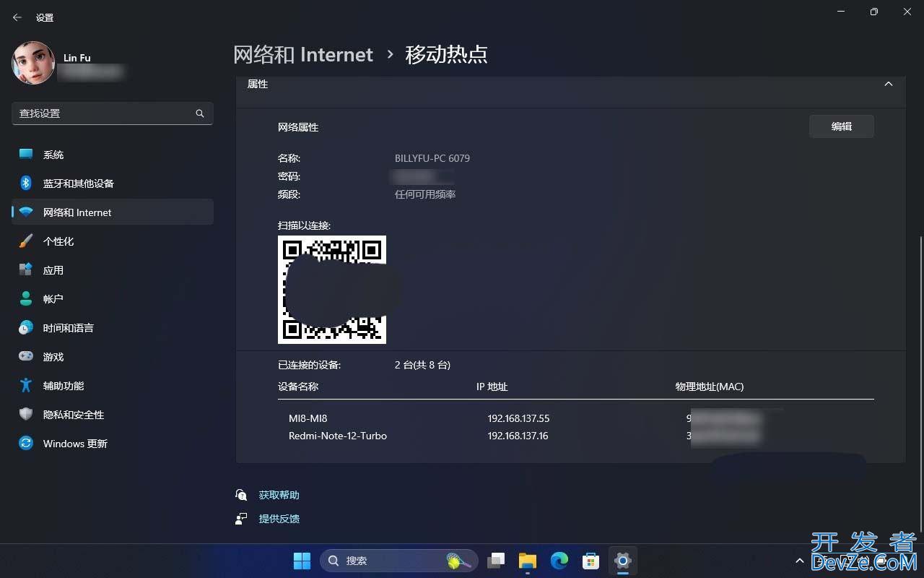Click the Lin Fu profile avatar
Image resolution: width=924 pixels, height=578 pixels.
click(x=33, y=63)
